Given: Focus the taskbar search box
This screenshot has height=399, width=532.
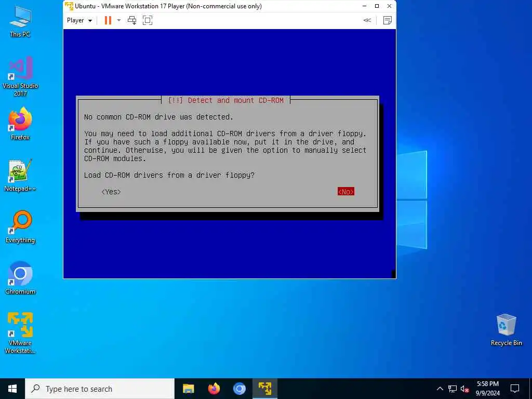Looking at the screenshot, I should [100, 389].
